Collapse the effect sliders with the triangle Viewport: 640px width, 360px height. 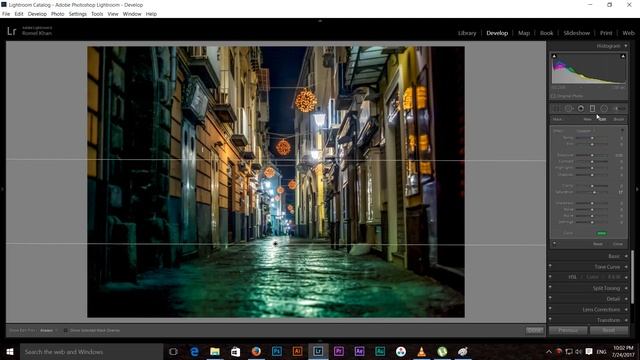click(x=622, y=131)
